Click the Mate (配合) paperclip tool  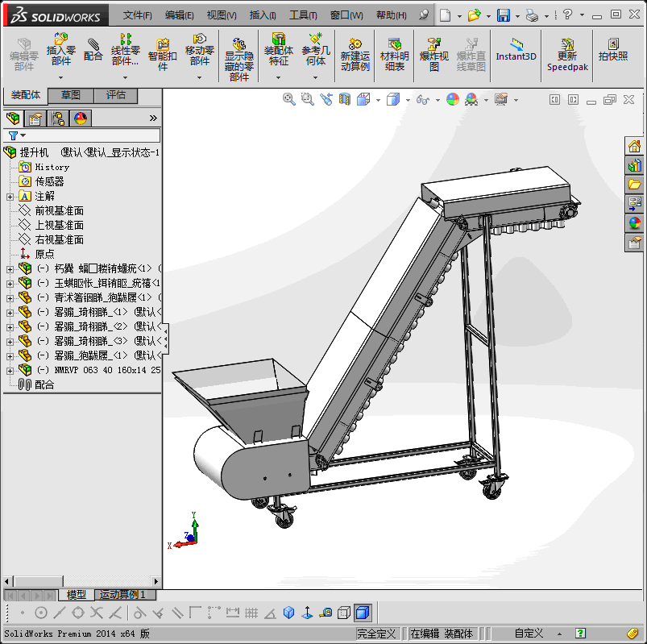pyautogui.click(x=93, y=49)
